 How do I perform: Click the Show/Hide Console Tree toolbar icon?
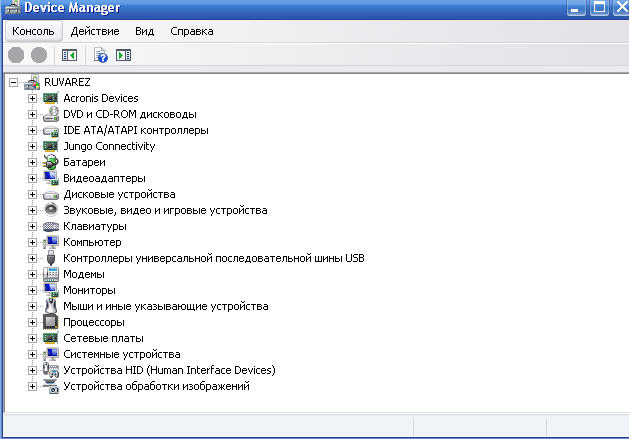(x=70, y=56)
